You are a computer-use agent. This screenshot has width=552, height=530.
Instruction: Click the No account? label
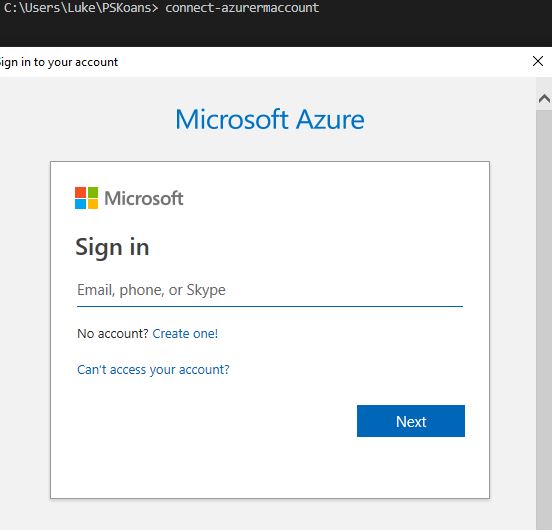tap(113, 334)
